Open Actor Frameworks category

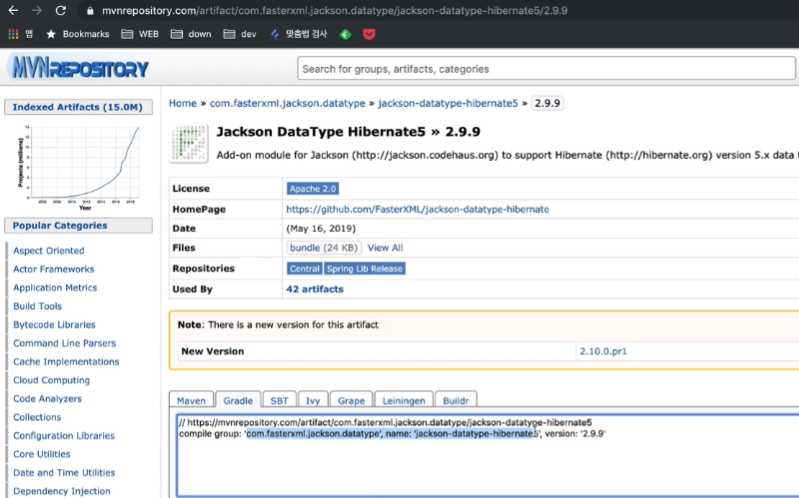click(54, 269)
